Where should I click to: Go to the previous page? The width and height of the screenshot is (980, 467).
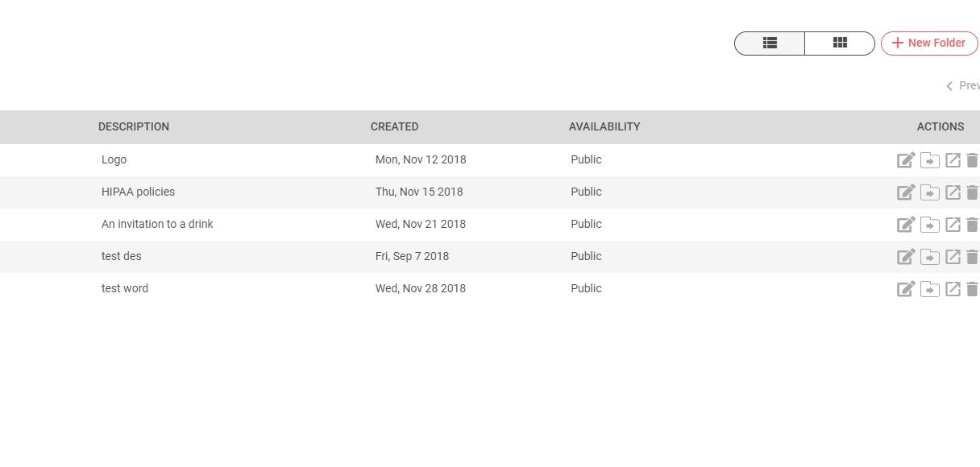[962, 86]
